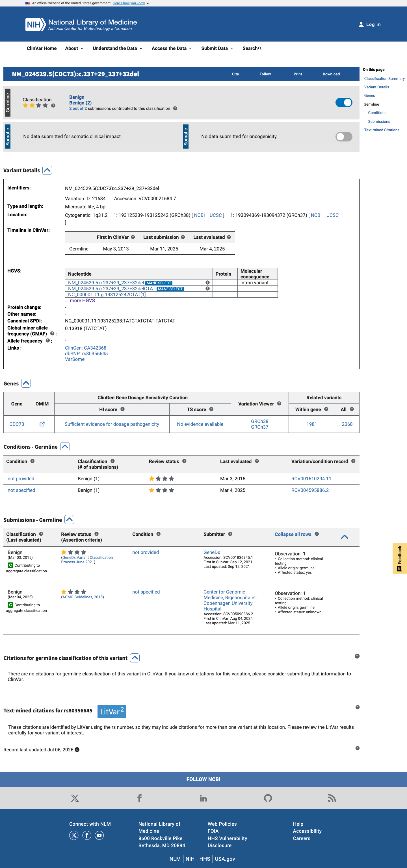Click help icon in first MANE SELECT HGVS row
The image size is (407, 868).
207,283
